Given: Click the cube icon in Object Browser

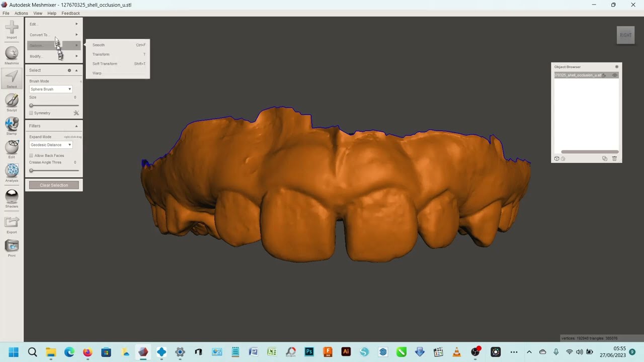Looking at the screenshot, I should 556,158.
